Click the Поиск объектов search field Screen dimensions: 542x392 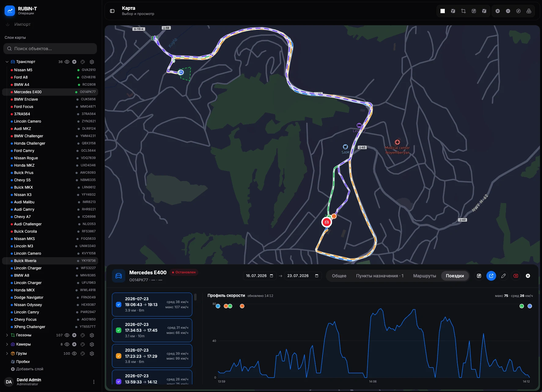tap(50, 49)
